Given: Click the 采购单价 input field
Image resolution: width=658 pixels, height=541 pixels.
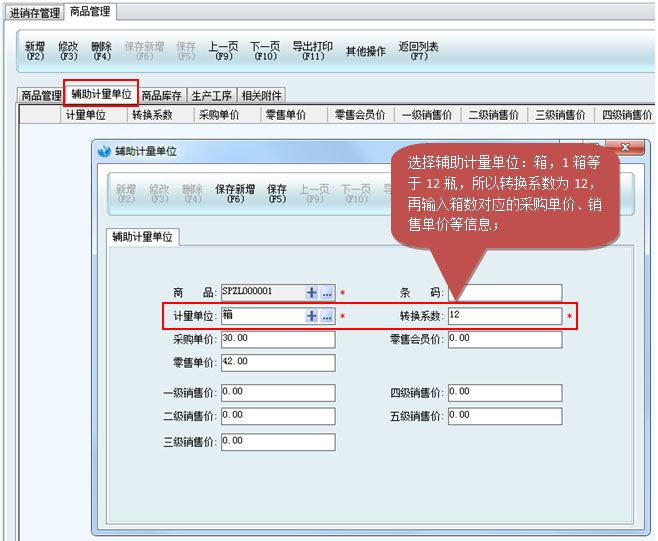Looking at the screenshot, I should (277, 340).
